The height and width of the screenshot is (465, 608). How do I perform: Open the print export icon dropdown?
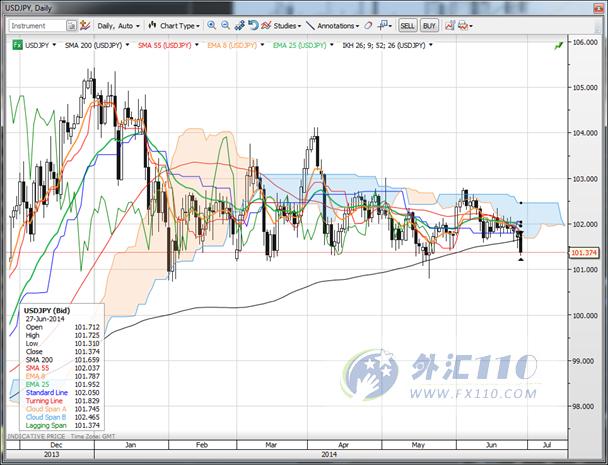(x=465, y=26)
